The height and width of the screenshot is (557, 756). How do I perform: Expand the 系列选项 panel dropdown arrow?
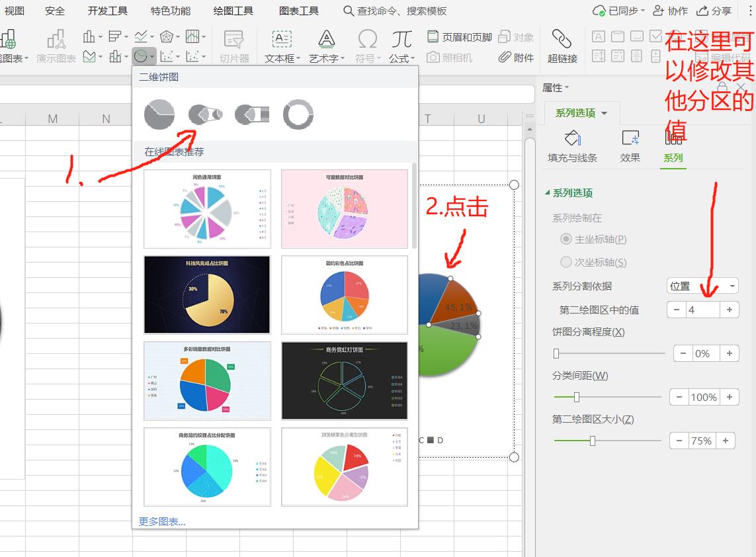604,113
